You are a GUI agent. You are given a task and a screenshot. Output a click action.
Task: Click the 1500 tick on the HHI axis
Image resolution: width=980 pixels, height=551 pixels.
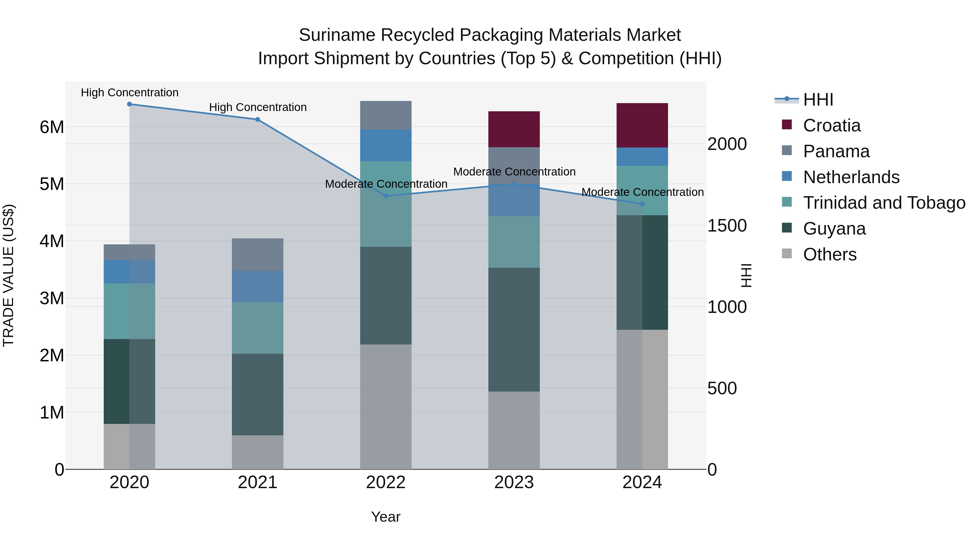[727, 226]
